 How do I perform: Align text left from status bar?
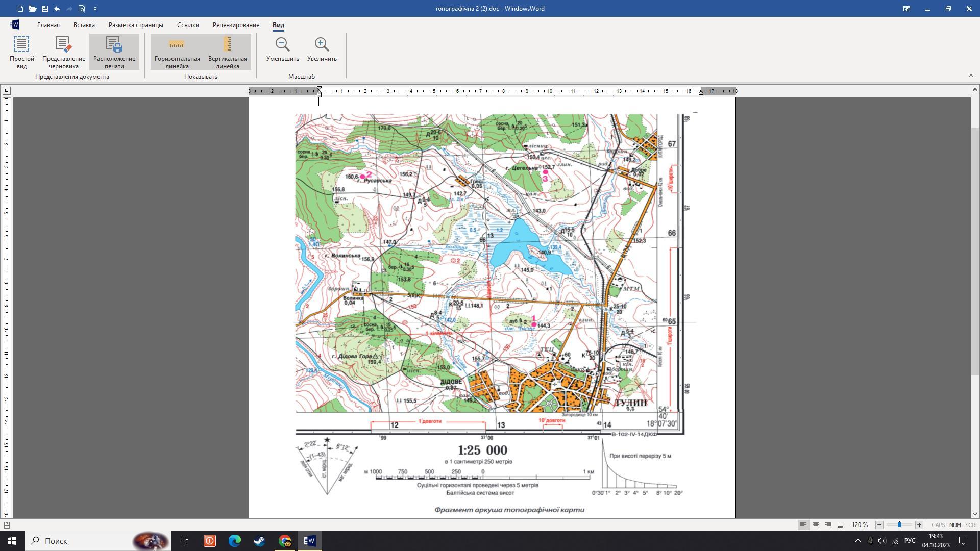coord(803,525)
